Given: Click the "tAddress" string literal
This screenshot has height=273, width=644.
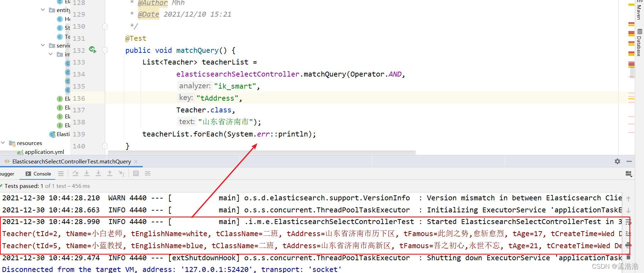Looking at the screenshot, I should click(x=217, y=98).
